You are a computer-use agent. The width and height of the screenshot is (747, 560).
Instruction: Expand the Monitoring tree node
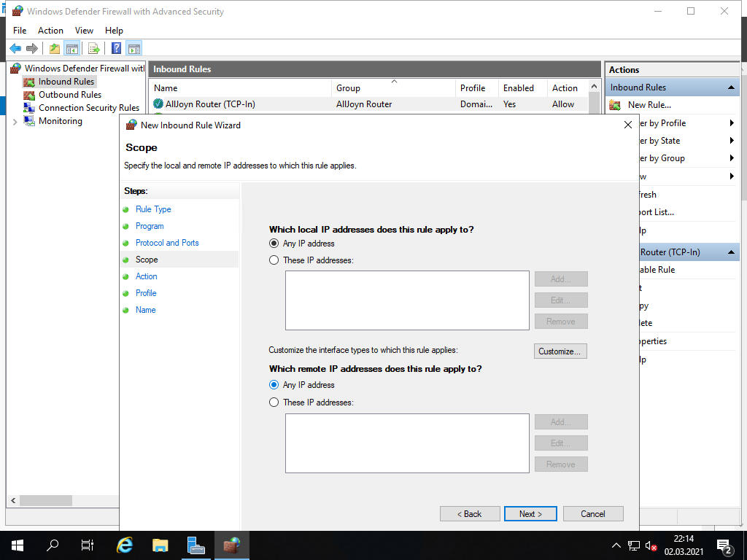(x=15, y=122)
